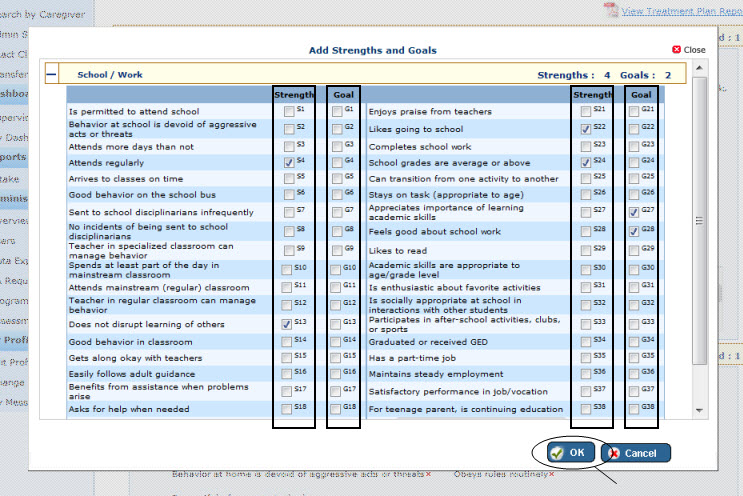Image resolution: width=743 pixels, height=496 pixels.
Task: Click the dialog scrollbar down arrow
Action: [x=699, y=410]
